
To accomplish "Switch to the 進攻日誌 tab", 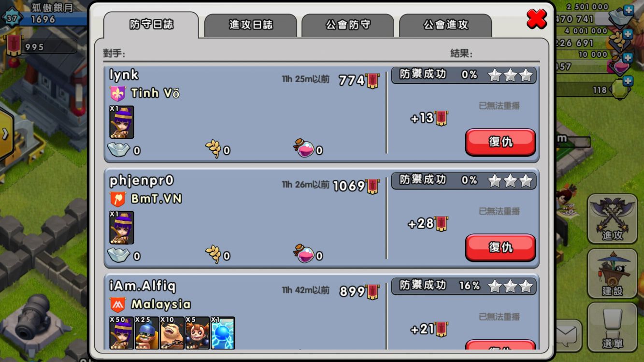I will [x=251, y=25].
